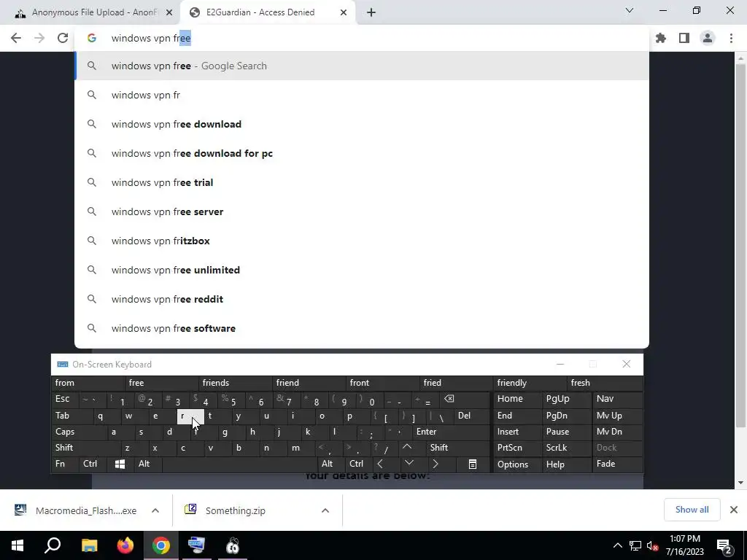The height and width of the screenshot is (560, 747).
Task: Open the Chrome profile avatar
Action: pyautogui.click(x=708, y=38)
